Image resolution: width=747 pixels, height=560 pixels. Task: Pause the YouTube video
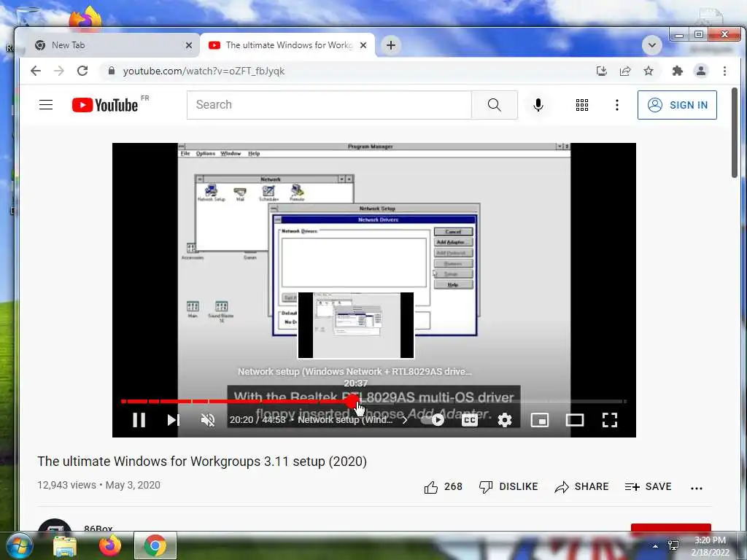(x=139, y=419)
